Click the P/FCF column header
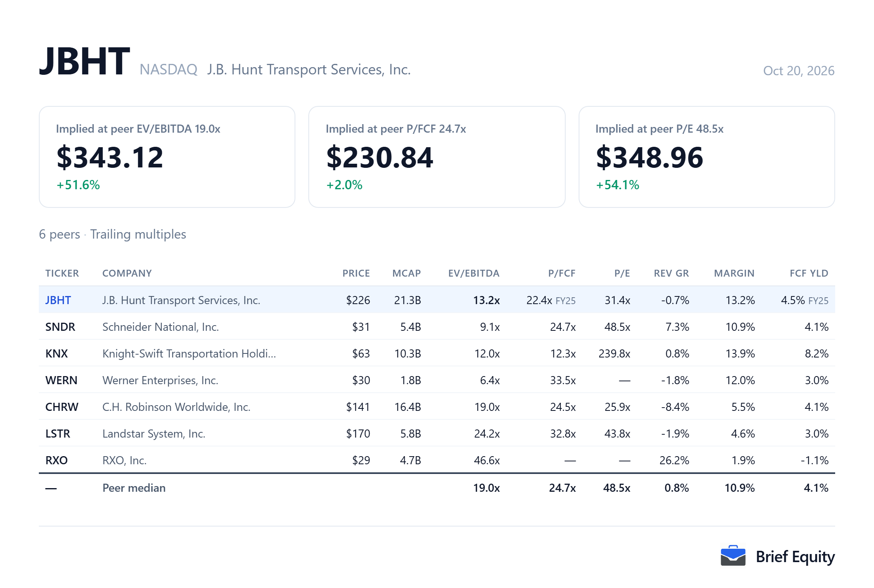The height and width of the screenshot is (588, 874). 562,273
